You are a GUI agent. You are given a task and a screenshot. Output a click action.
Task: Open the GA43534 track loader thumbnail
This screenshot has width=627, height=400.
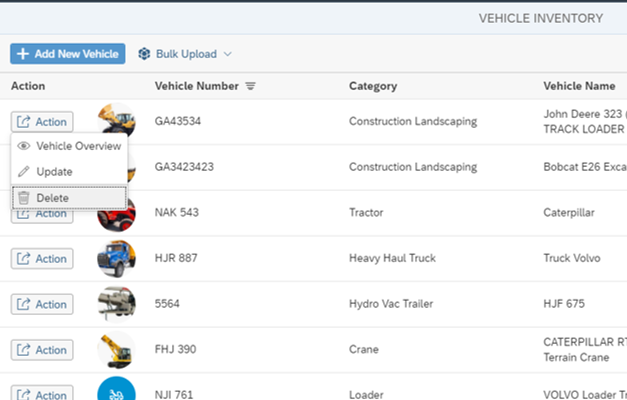pyautogui.click(x=117, y=119)
